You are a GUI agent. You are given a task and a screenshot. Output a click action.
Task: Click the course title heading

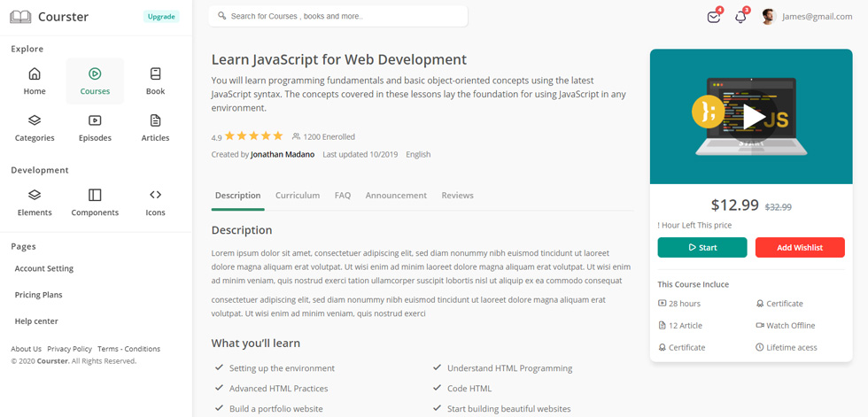(338, 59)
